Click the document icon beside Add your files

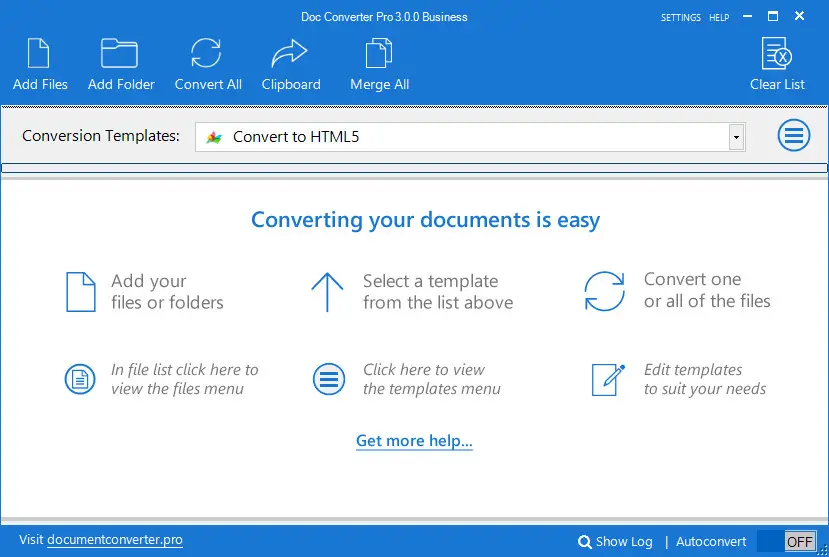(x=80, y=292)
